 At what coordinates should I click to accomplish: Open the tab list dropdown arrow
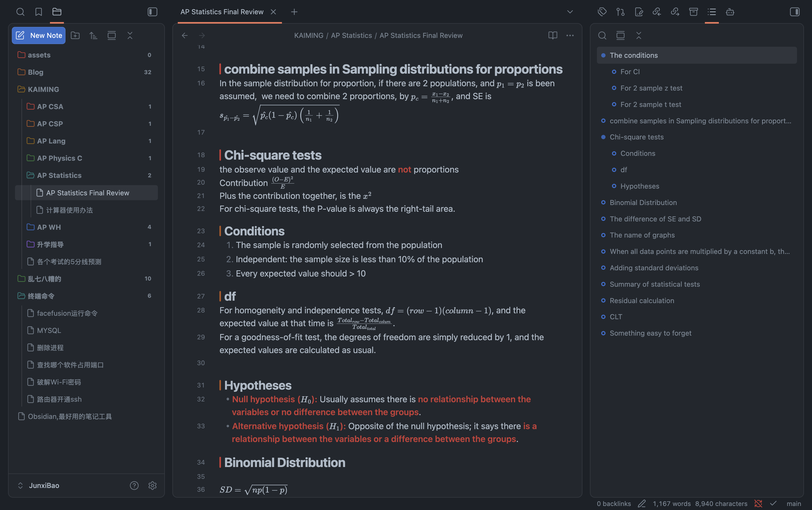570,12
